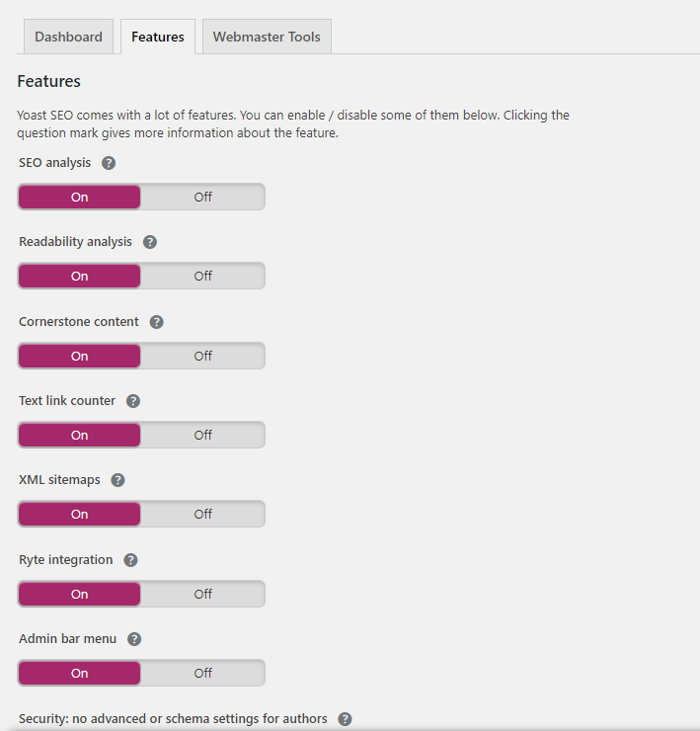
Task: Open the Admin bar menu help icon
Action: click(x=134, y=639)
